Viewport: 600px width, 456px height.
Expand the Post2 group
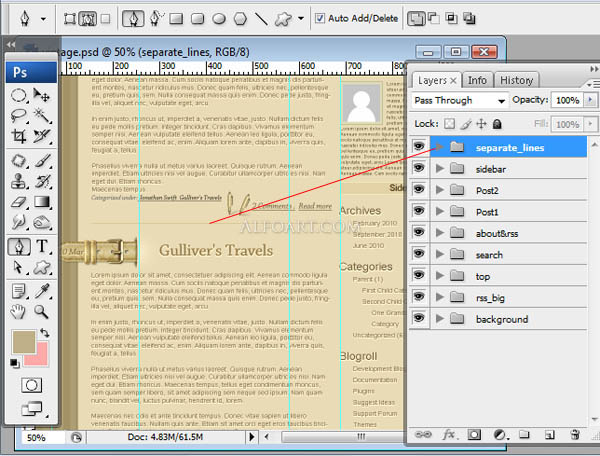(440, 190)
